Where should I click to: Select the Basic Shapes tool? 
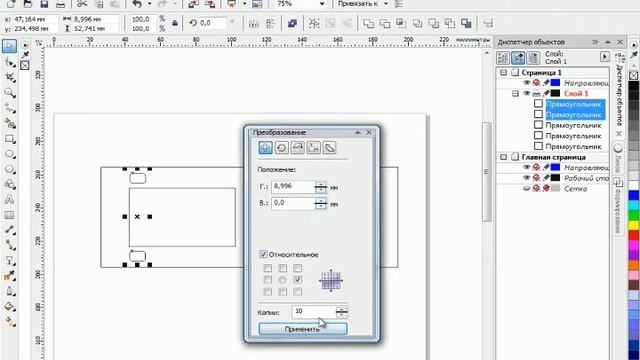9,184
